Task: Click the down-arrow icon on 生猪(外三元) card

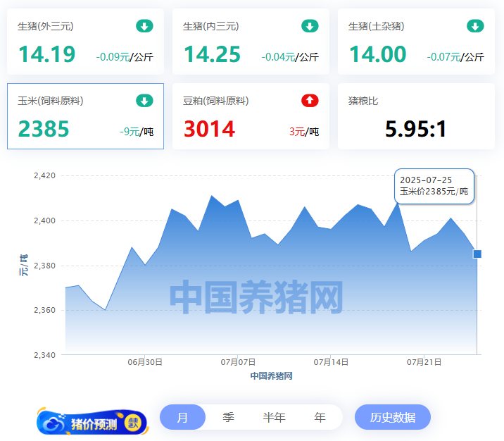Action: [x=144, y=26]
